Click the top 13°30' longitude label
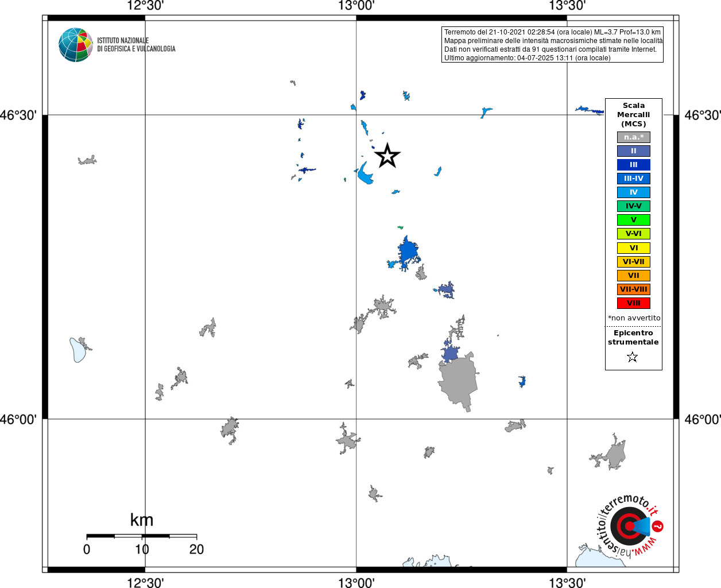The width and height of the screenshot is (721, 588). (x=567, y=6)
